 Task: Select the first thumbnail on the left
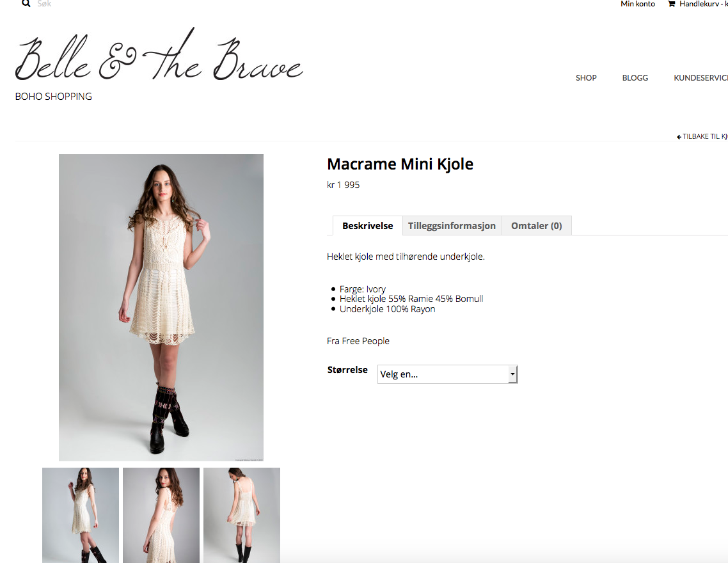click(x=81, y=515)
